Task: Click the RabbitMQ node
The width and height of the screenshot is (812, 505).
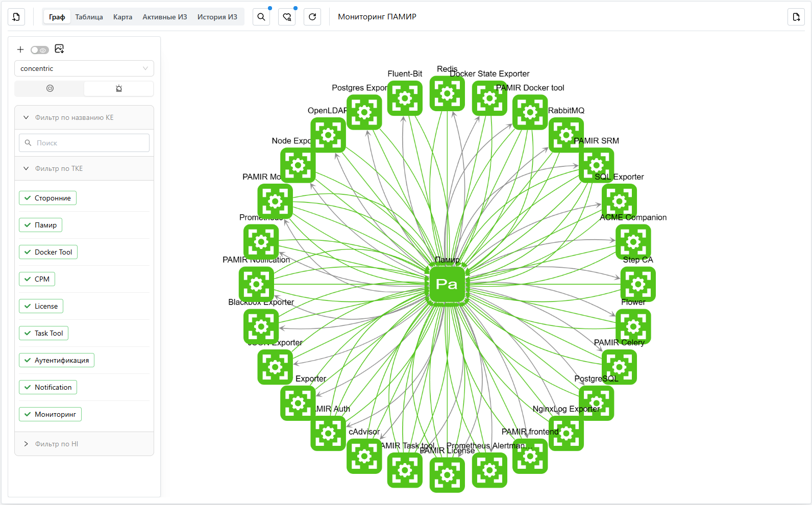Action: [566, 135]
